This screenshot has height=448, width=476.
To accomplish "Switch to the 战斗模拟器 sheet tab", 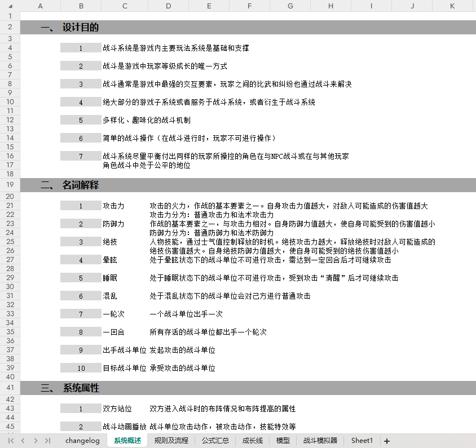I will coord(320,441).
